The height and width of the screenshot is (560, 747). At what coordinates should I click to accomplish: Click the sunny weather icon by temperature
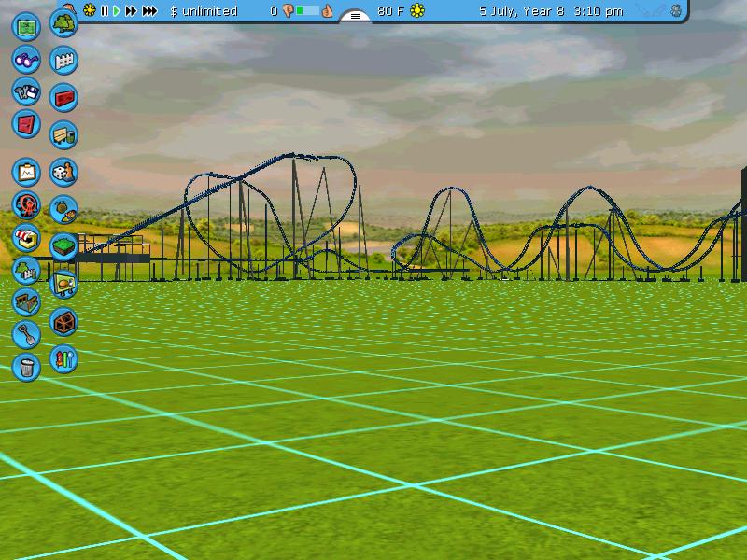click(x=417, y=10)
